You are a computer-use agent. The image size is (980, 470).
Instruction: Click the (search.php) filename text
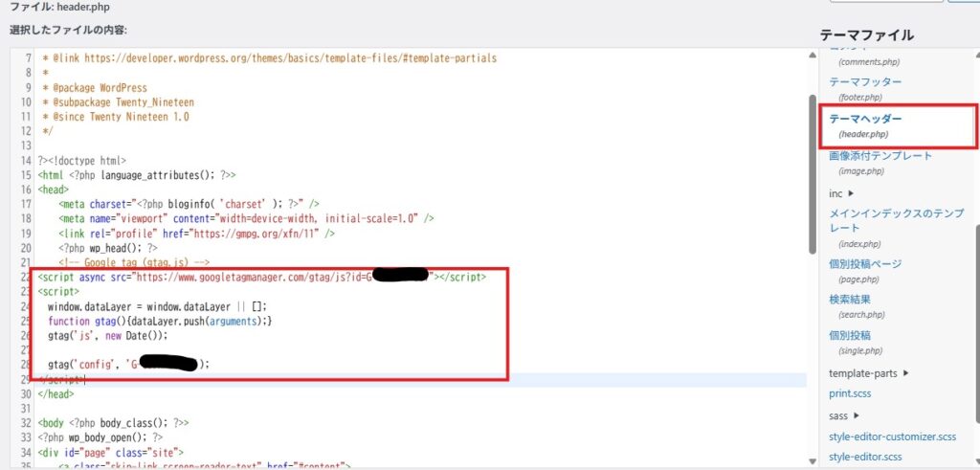click(861, 315)
